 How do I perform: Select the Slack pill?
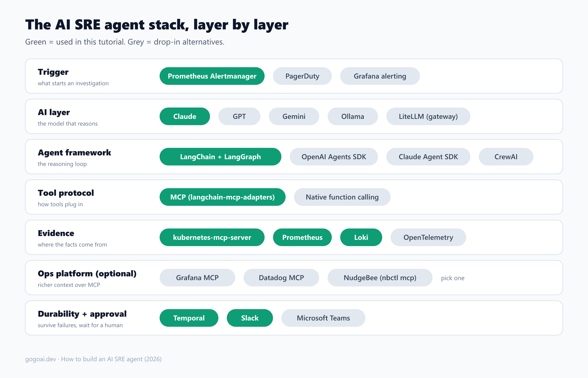coord(249,318)
